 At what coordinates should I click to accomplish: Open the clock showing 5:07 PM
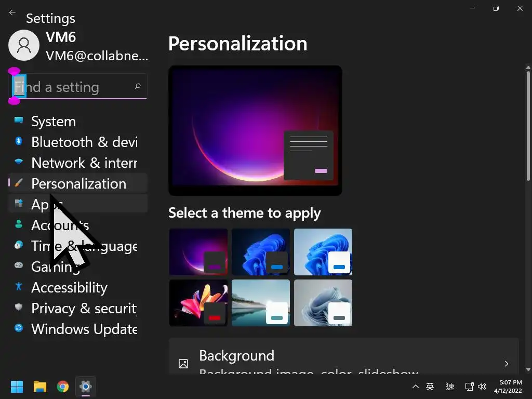pos(508,387)
